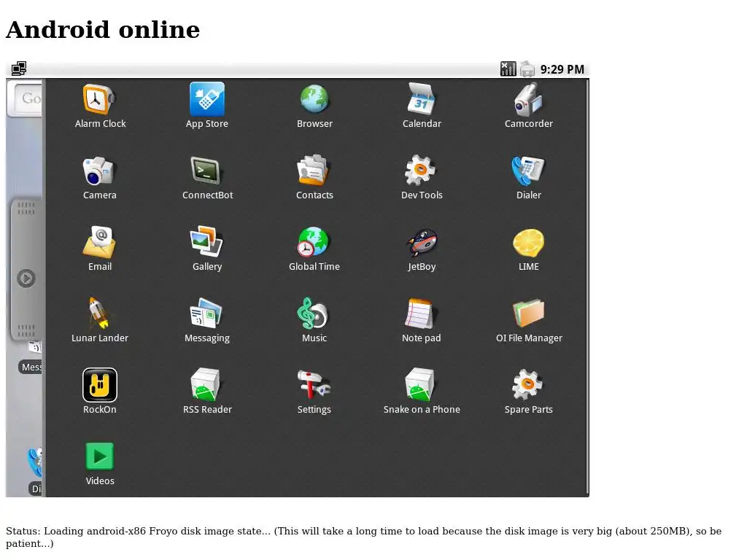
Task: Close the app drawer handle arrow
Action: coord(26,279)
